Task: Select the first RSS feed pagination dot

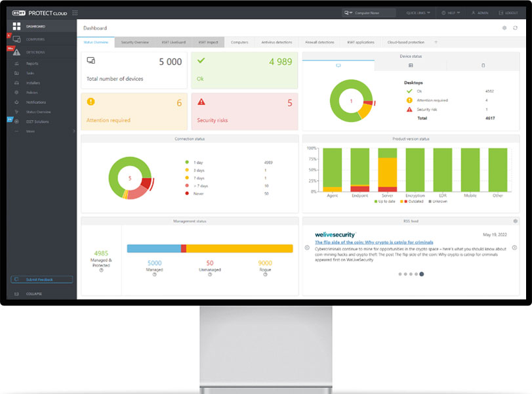Action: [400, 274]
